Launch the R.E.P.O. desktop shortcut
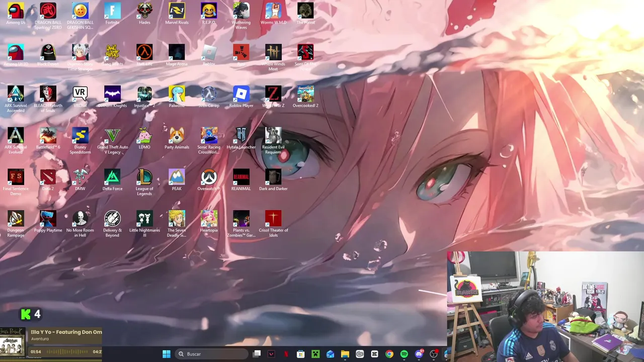The image size is (644, 362). coord(209,14)
